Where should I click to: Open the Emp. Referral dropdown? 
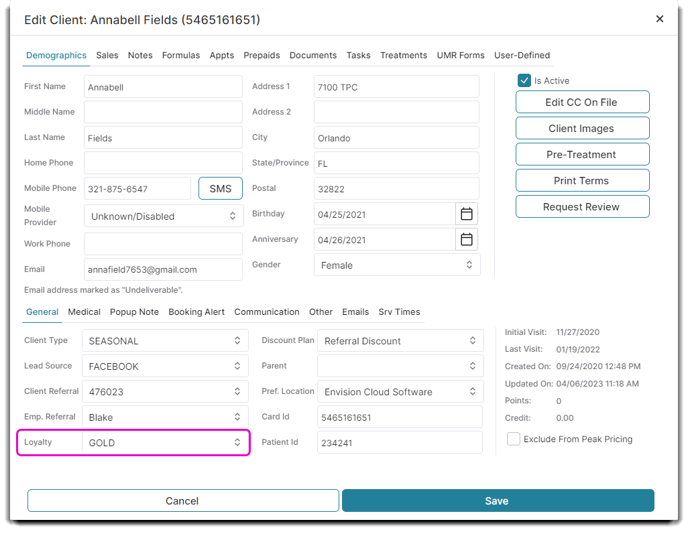pyautogui.click(x=165, y=417)
